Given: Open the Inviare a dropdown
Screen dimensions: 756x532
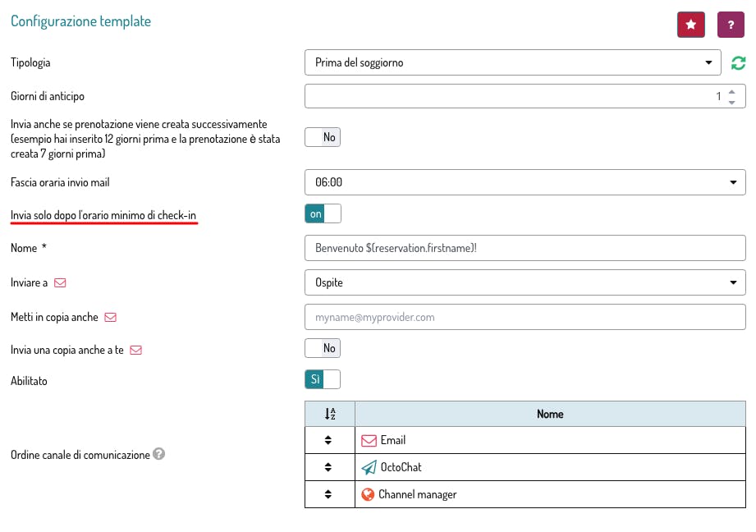Looking at the screenshot, I should (525, 282).
